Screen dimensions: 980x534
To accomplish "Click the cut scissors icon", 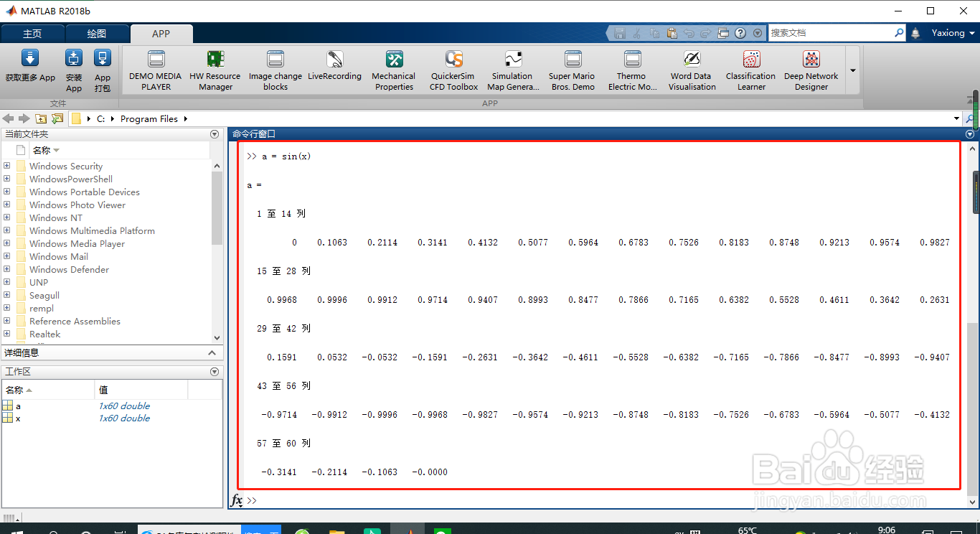I will (637, 33).
